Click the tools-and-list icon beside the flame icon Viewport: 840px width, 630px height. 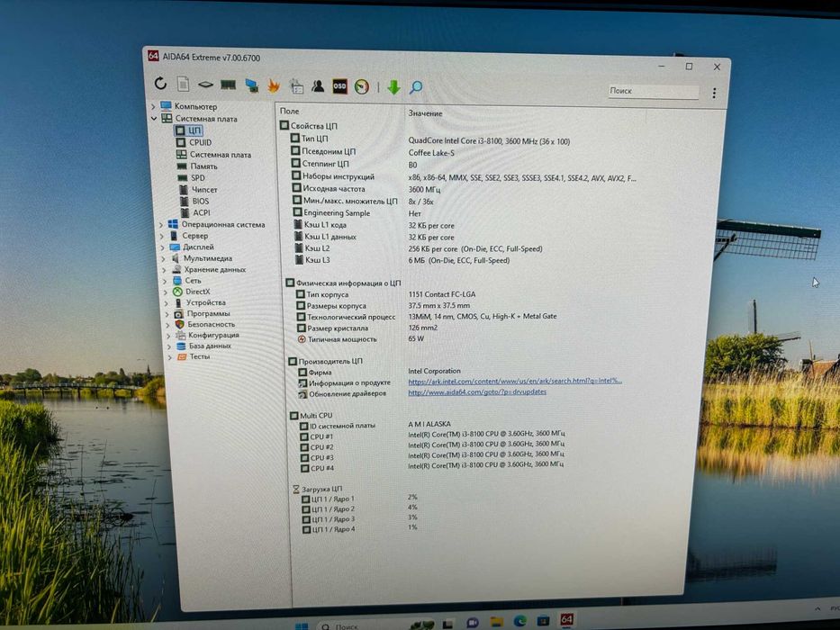coord(296,86)
